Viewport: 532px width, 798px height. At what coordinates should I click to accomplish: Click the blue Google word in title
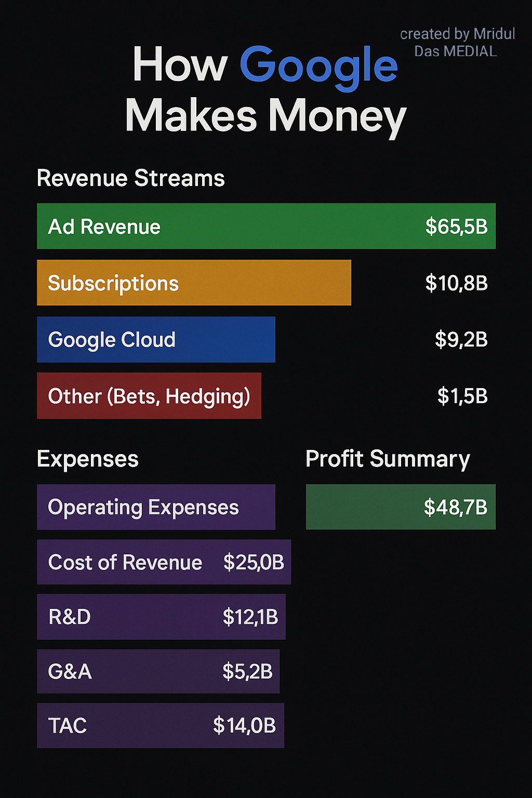(x=318, y=65)
